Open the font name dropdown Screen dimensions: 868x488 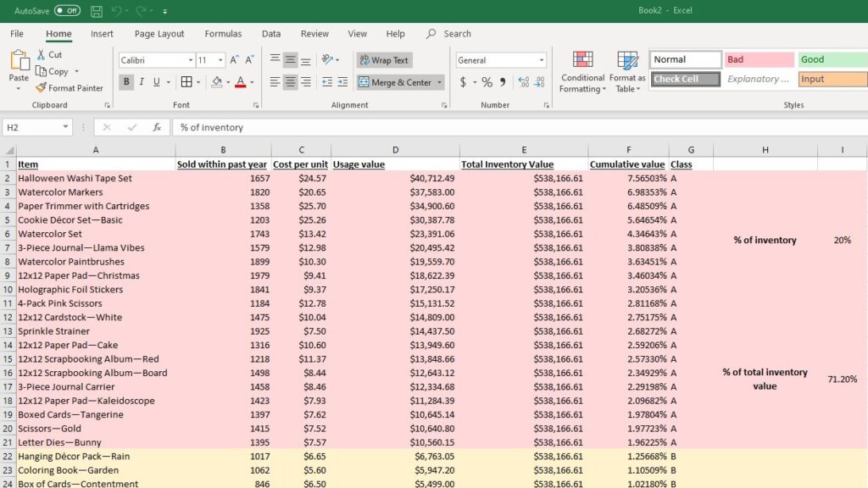click(192, 60)
